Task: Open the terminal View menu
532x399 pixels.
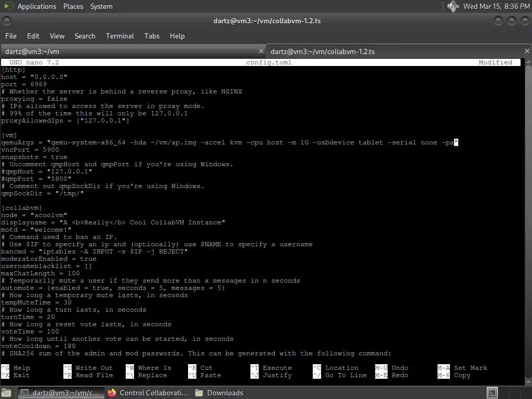Action: tap(57, 36)
